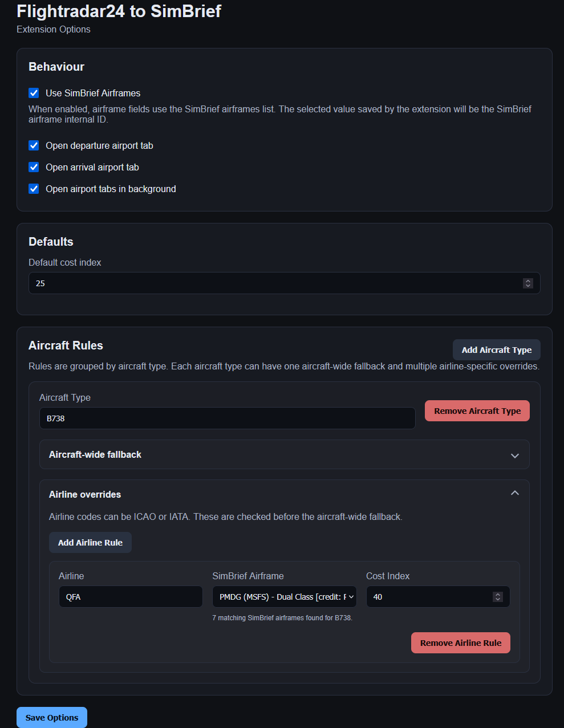Click the Airline field containing QFA
The height and width of the screenshot is (728, 564).
(x=131, y=596)
